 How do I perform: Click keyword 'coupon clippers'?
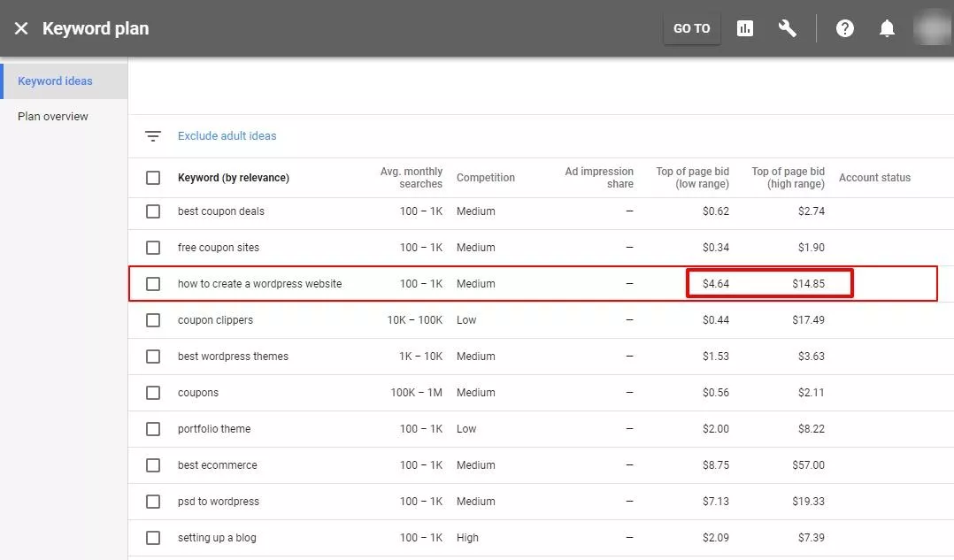click(215, 320)
